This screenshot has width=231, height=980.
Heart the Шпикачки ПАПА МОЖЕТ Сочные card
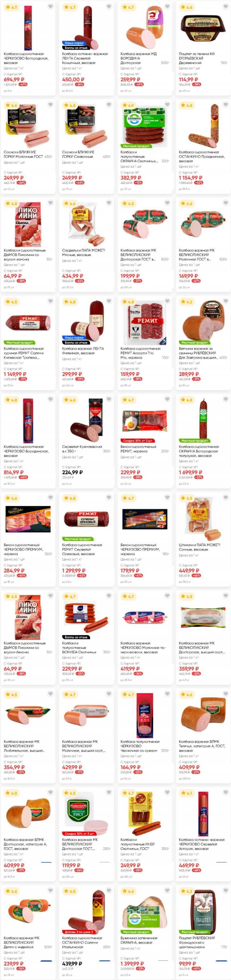(226, 497)
